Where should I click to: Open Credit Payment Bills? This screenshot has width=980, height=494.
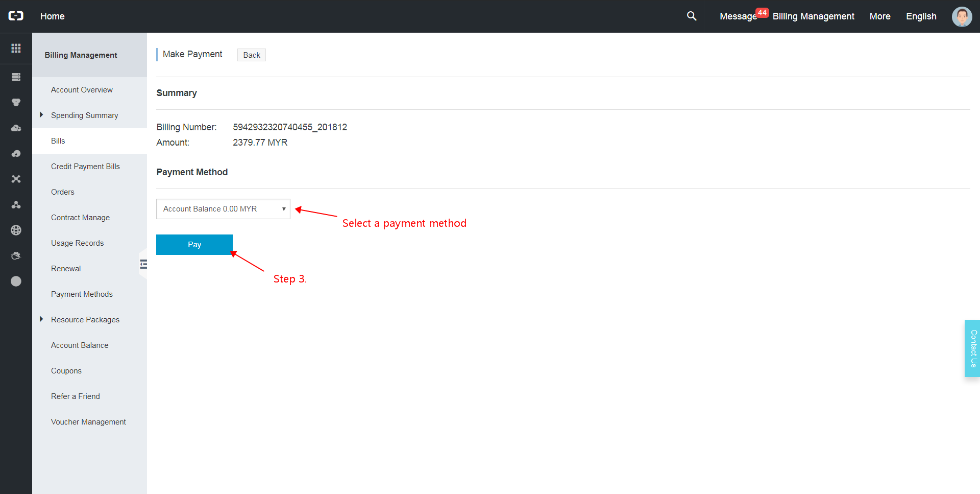(x=85, y=167)
